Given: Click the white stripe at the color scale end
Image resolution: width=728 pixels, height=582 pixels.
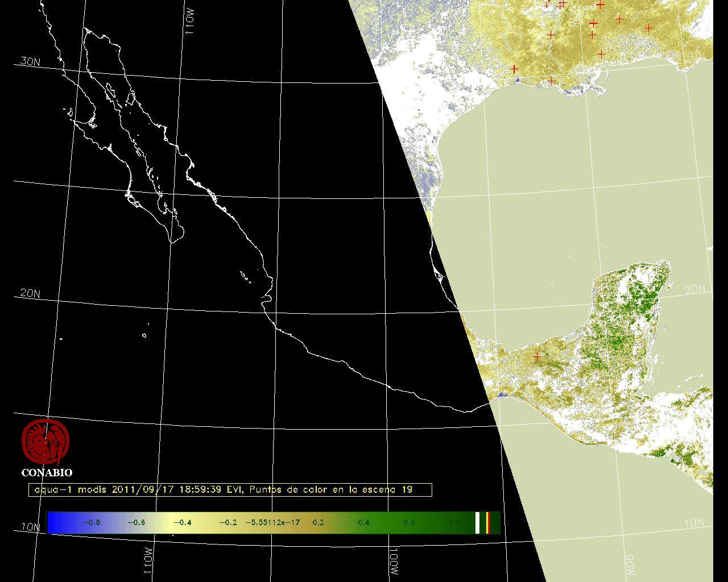Looking at the screenshot, I should pyautogui.click(x=477, y=522).
